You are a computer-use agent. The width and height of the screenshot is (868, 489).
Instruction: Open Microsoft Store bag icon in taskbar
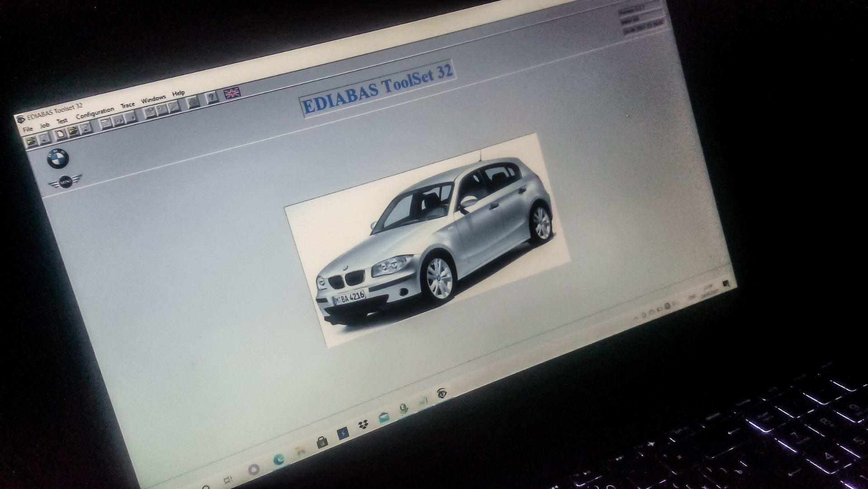tap(322, 442)
